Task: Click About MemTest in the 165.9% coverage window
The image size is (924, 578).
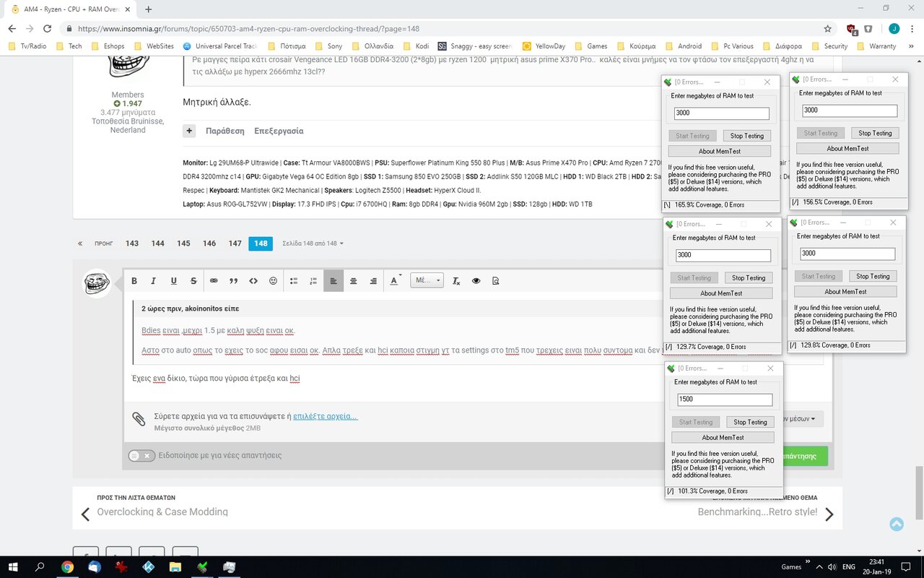Action: (x=719, y=151)
